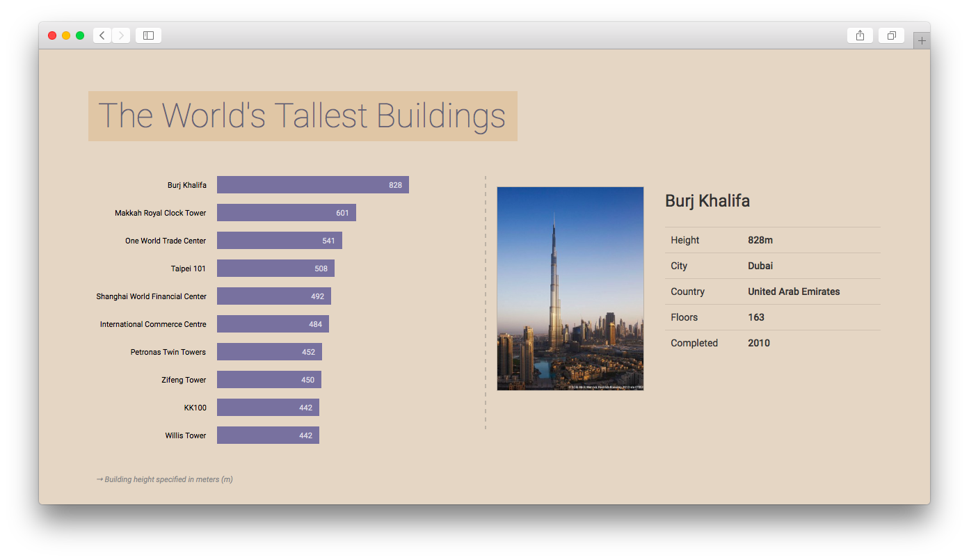Click the Floors row label

(684, 317)
